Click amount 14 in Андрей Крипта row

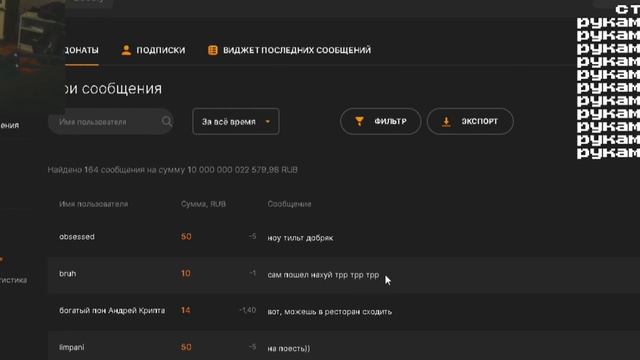click(186, 310)
